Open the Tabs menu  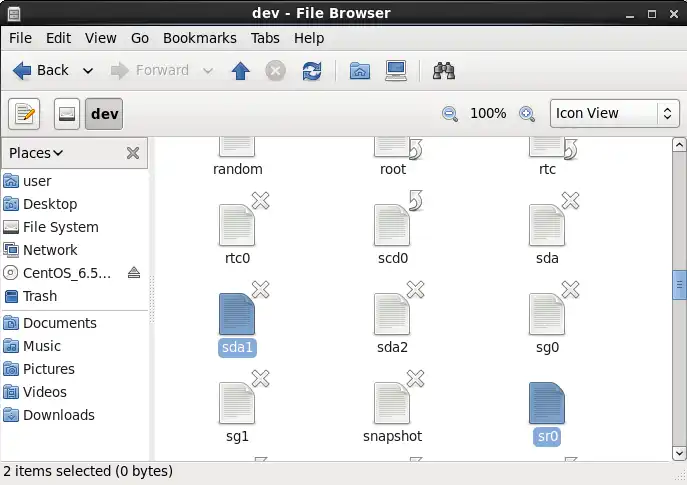(x=265, y=38)
